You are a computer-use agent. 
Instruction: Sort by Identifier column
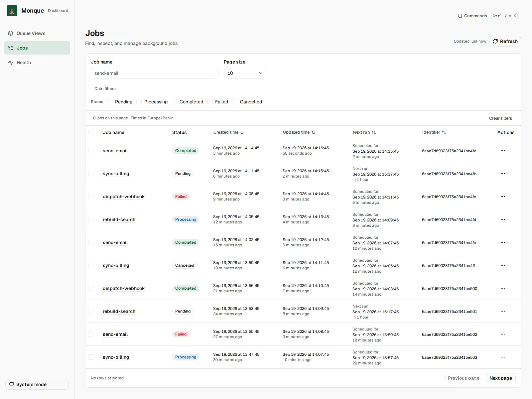click(x=434, y=132)
